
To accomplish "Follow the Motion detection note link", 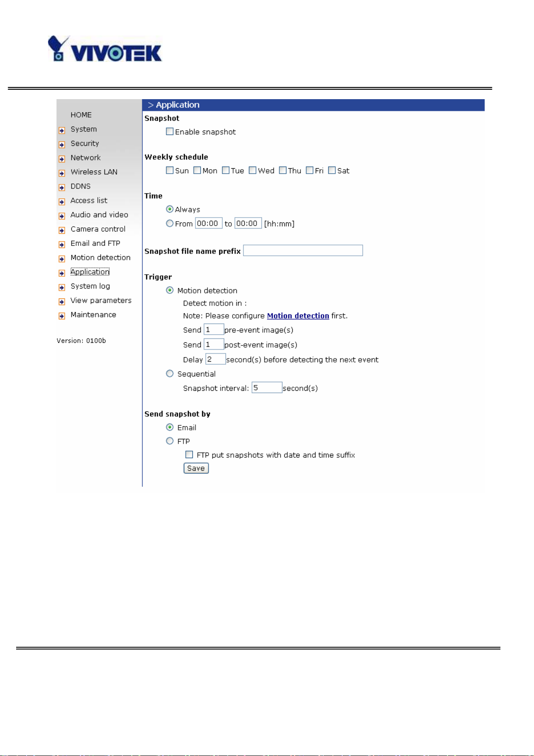I will [x=298, y=316].
